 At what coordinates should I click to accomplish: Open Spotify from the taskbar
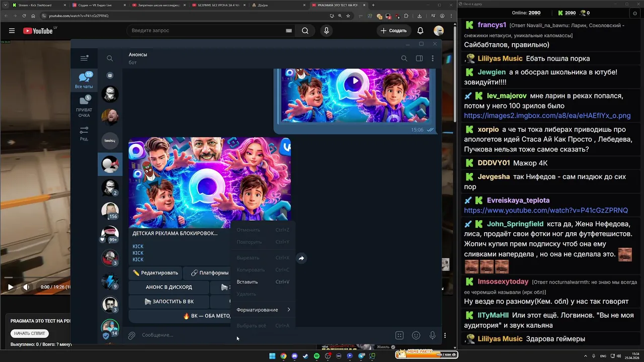316,356
